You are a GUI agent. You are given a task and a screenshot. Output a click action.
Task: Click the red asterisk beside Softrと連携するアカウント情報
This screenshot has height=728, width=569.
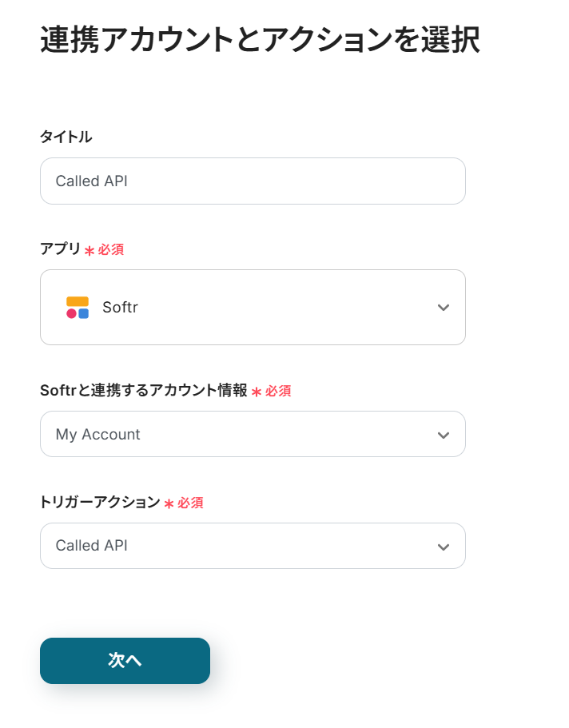coord(257,392)
